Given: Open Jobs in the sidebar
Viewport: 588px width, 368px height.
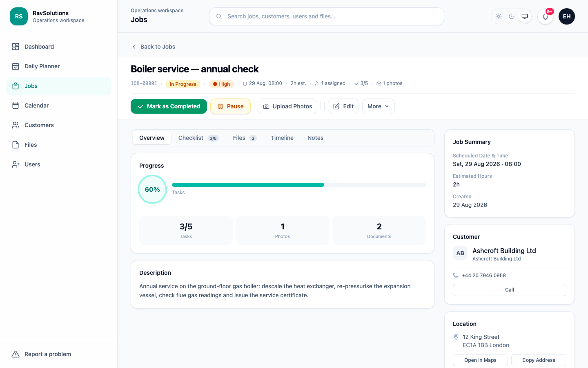Looking at the screenshot, I should tap(59, 86).
